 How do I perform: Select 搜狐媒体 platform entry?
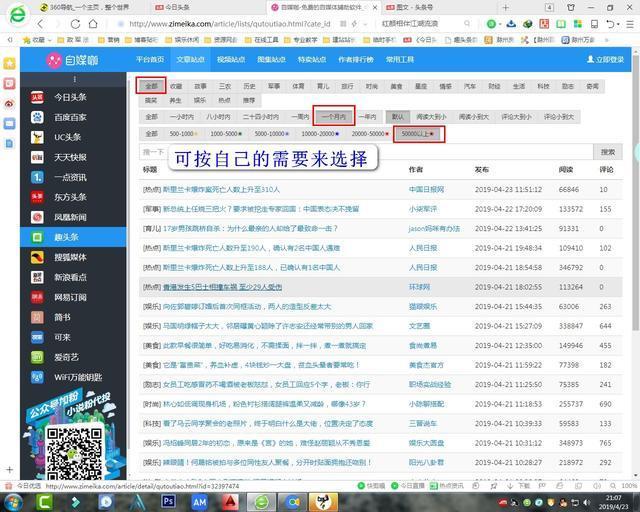[x=70, y=257]
